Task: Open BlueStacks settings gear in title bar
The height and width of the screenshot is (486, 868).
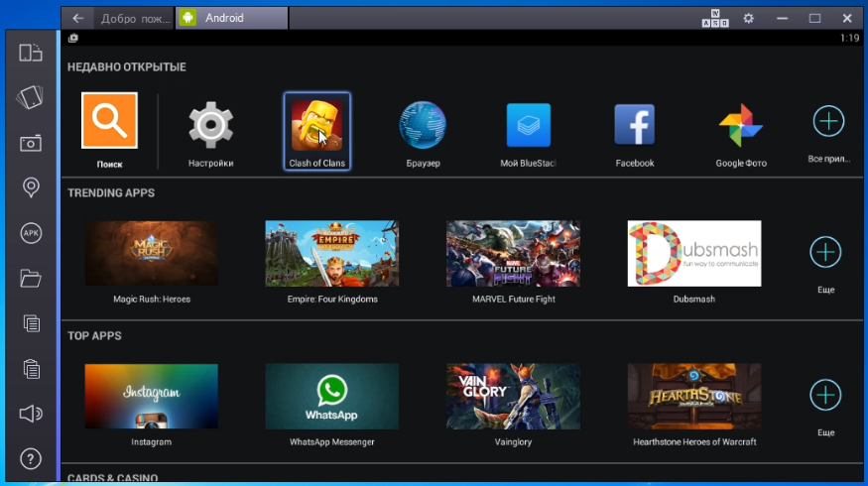Action: click(x=748, y=18)
